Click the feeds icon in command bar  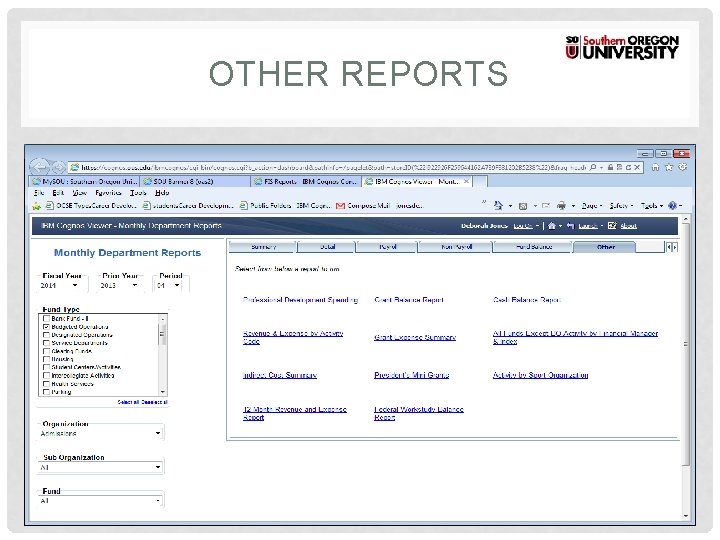click(x=523, y=206)
